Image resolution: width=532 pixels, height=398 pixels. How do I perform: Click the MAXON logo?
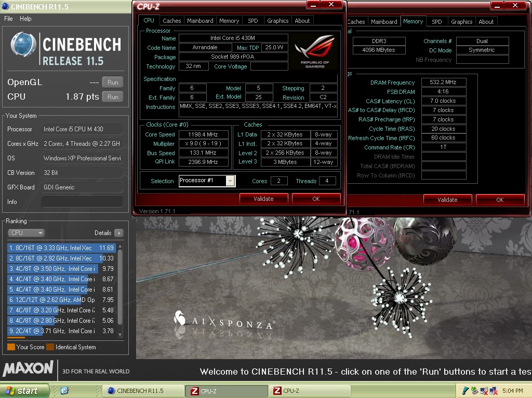pyautogui.click(x=28, y=369)
